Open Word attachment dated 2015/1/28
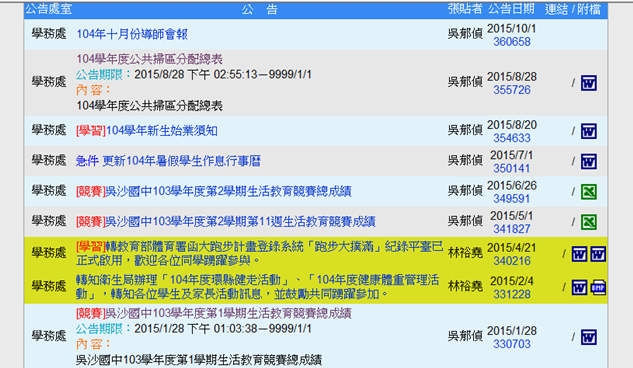 [x=589, y=337]
